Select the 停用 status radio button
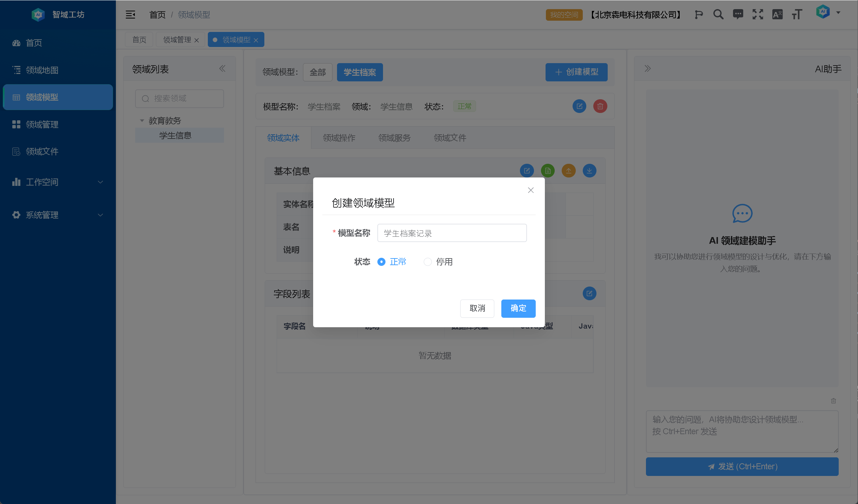Screen dimensions: 858x504 pyautogui.click(x=427, y=262)
